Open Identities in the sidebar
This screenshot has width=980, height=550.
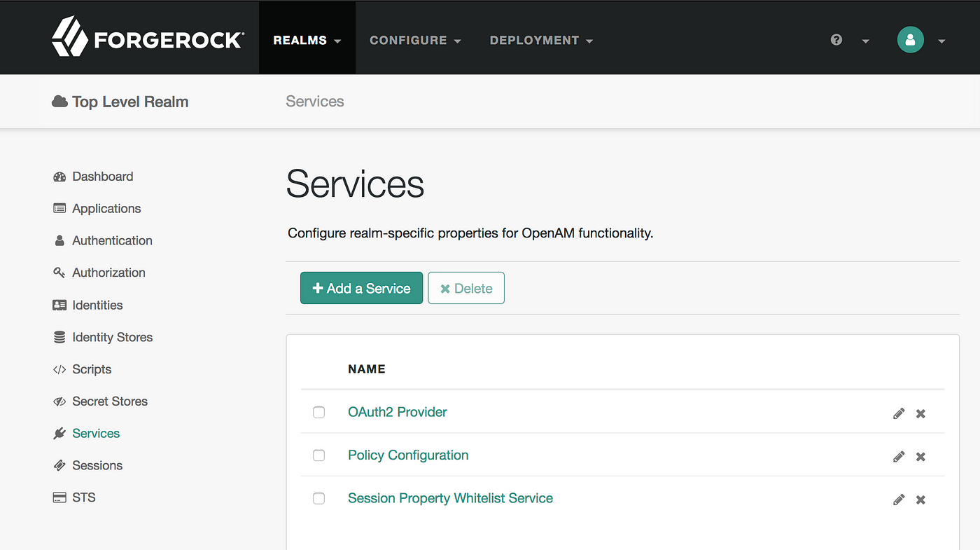[x=97, y=305]
